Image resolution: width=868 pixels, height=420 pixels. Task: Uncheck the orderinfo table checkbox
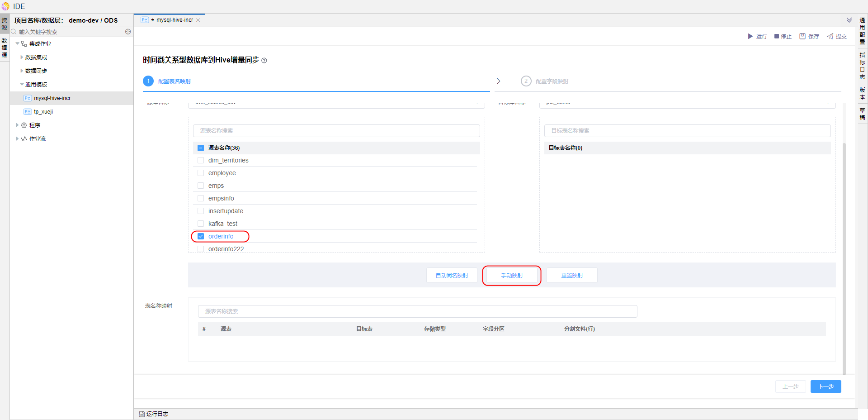point(201,236)
